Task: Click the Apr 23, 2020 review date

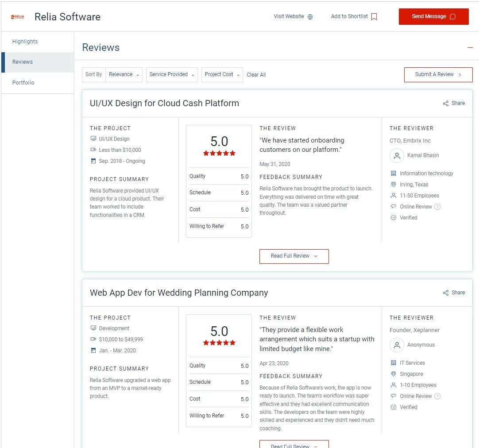Action: (274, 363)
